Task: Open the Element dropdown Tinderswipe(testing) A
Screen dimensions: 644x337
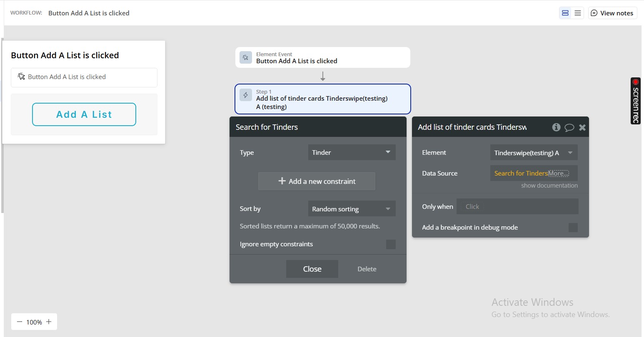Action: pyautogui.click(x=534, y=153)
